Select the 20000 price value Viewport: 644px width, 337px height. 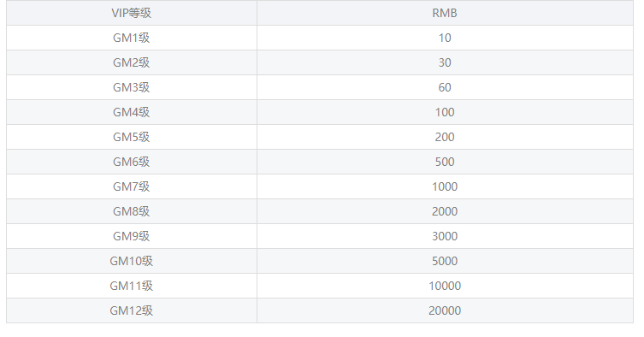point(445,310)
